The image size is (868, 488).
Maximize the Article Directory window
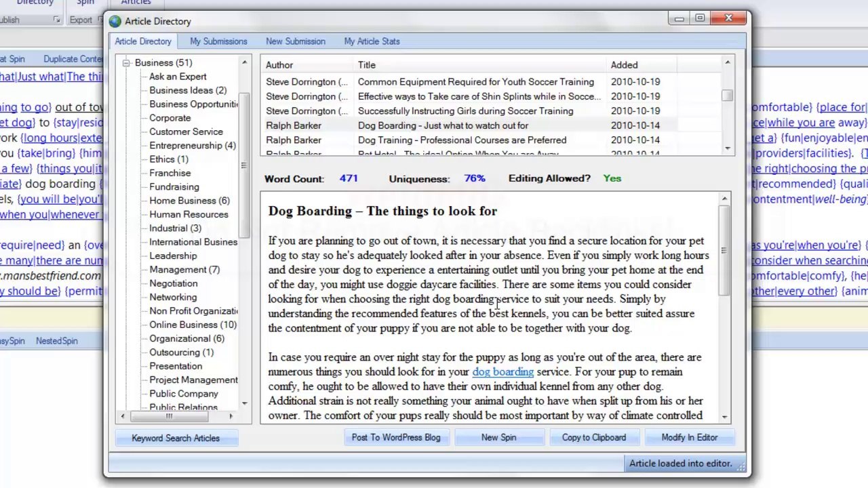[x=700, y=18]
